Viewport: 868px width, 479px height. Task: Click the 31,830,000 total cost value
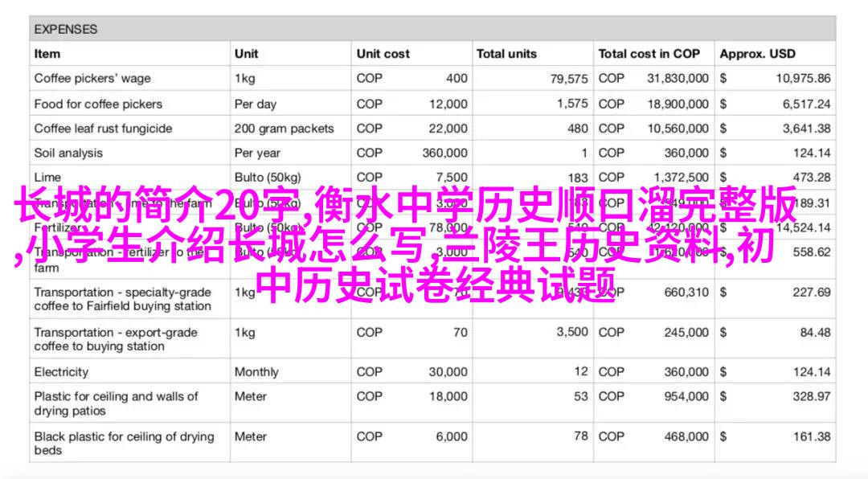(678, 79)
